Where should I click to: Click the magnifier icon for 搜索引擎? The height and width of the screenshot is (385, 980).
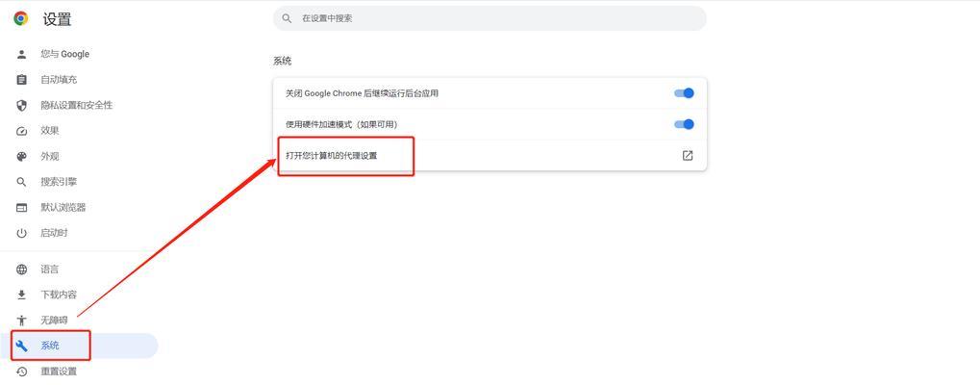(22, 183)
